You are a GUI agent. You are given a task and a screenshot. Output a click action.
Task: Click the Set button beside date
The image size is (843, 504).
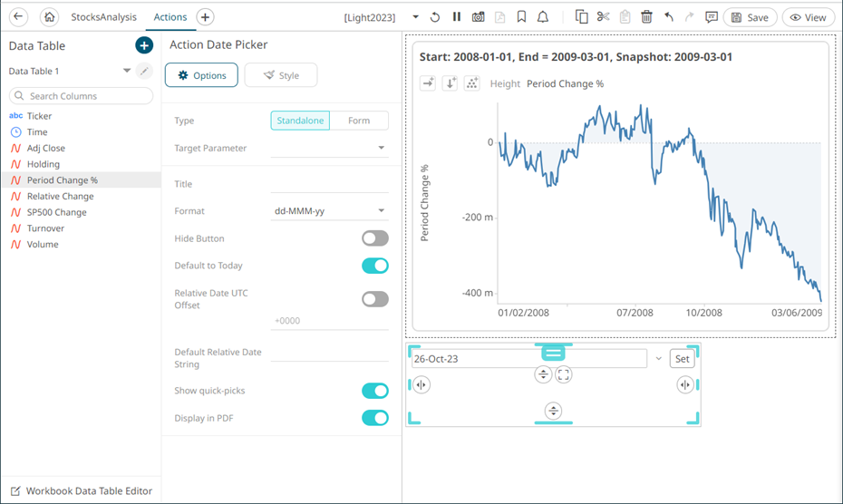pos(682,359)
